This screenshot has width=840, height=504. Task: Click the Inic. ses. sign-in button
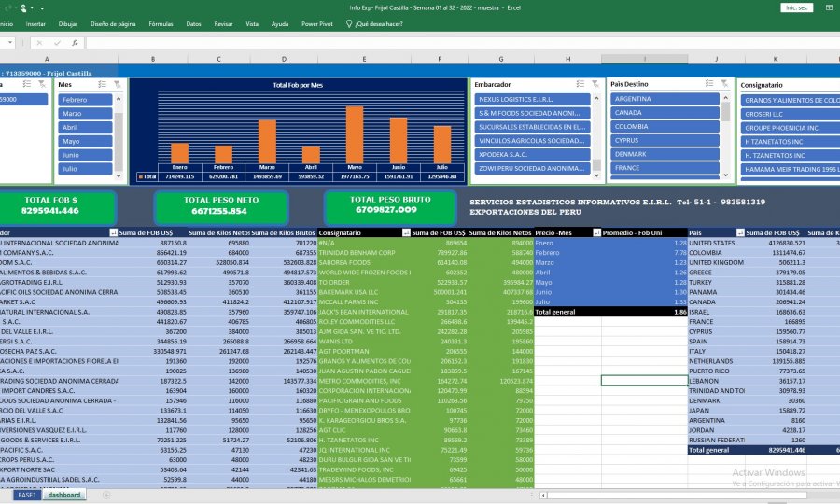[797, 7]
